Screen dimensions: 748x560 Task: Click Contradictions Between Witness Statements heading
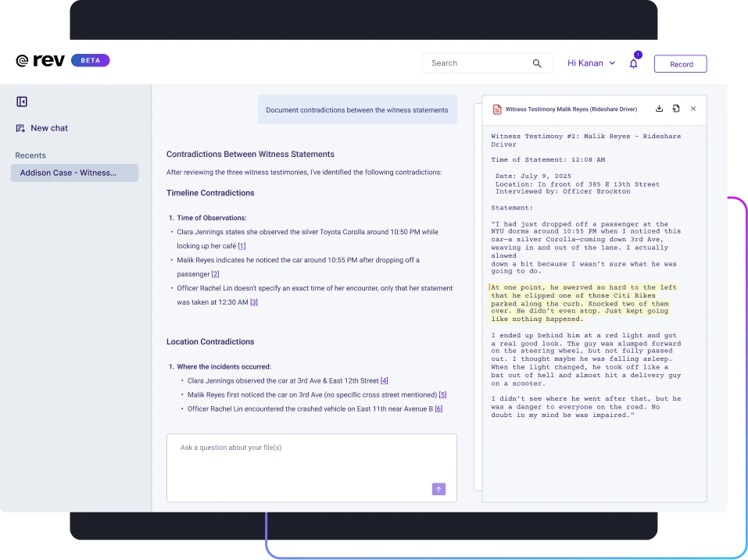[x=250, y=155]
